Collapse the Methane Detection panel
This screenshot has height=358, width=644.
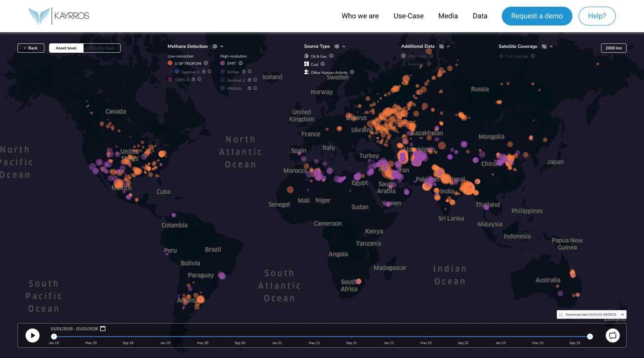pyautogui.click(x=222, y=46)
